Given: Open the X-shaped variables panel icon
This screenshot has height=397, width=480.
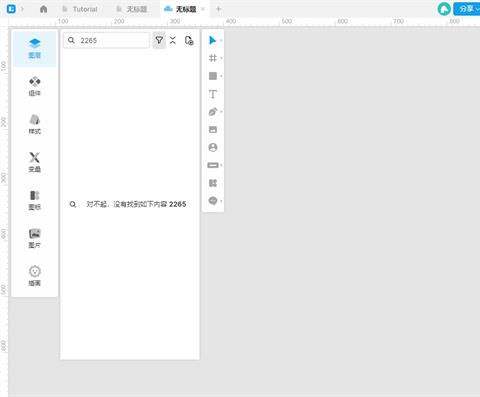Looking at the screenshot, I should (35, 157).
